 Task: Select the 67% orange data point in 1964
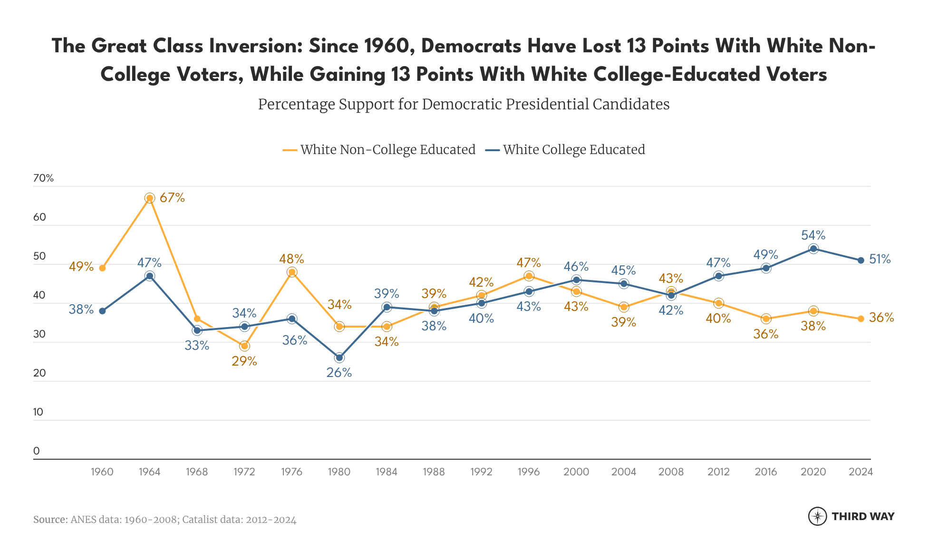pyautogui.click(x=150, y=198)
